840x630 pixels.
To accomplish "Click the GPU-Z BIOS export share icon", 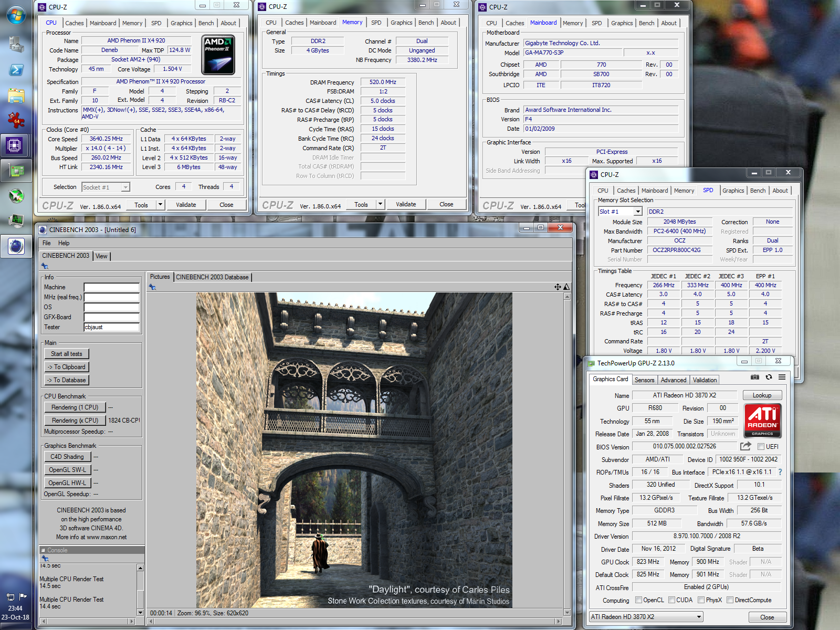I will [745, 446].
